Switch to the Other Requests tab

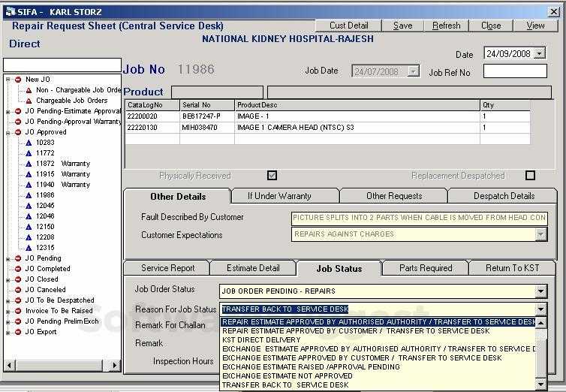click(x=394, y=196)
